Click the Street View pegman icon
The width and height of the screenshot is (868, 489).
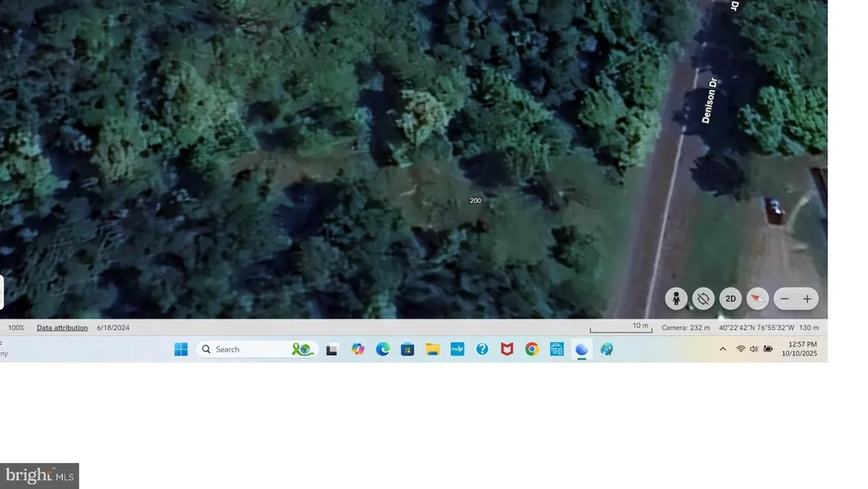coord(676,299)
